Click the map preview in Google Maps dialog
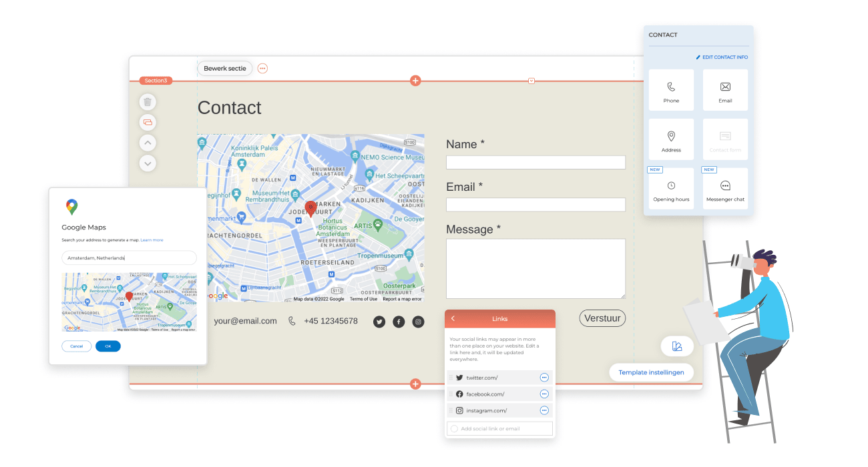The width and height of the screenshot is (868, 467). pos(129,302)
